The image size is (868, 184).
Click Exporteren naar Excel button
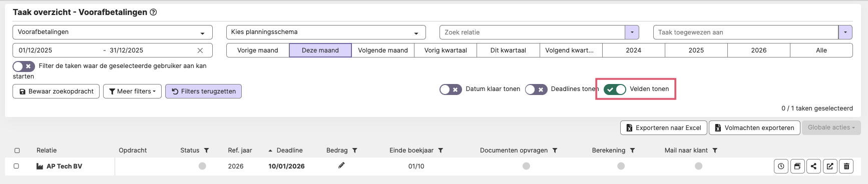coord(664,127)
